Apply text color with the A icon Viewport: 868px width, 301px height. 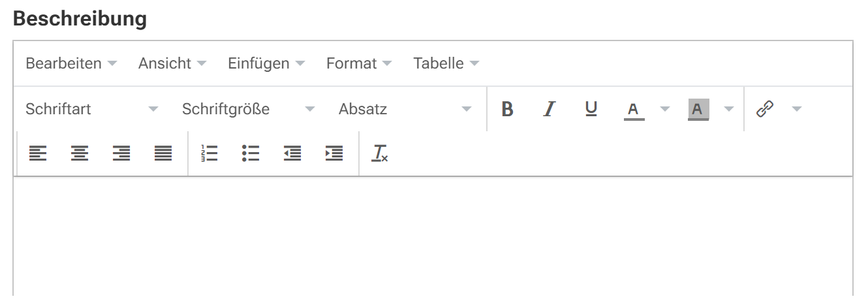633,109
